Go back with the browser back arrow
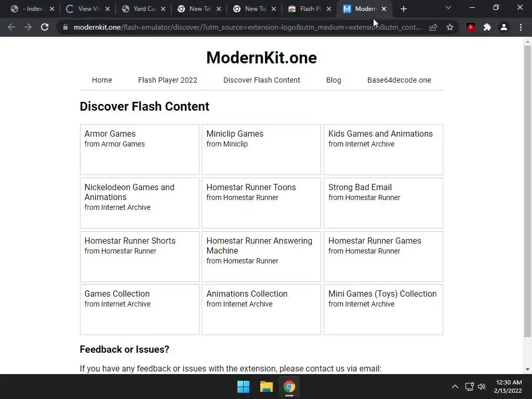This screenshot has width=532, height=399. (x=11, y=27)
